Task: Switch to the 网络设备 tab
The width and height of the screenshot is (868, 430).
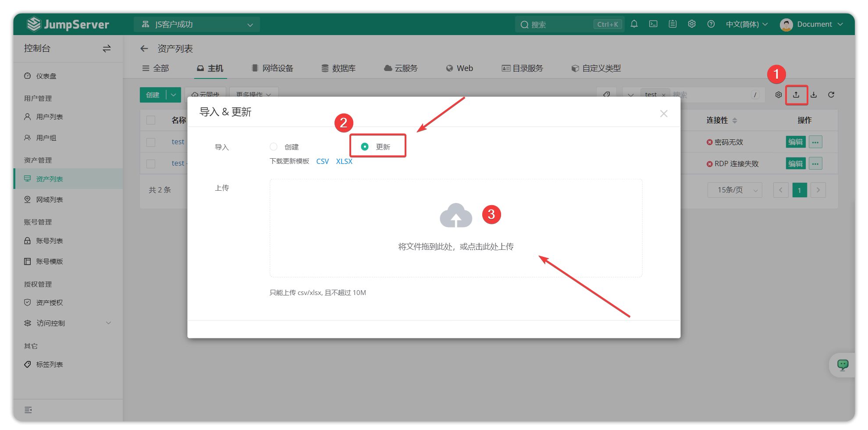Action: pyautogui.click(x=272, y=68)
